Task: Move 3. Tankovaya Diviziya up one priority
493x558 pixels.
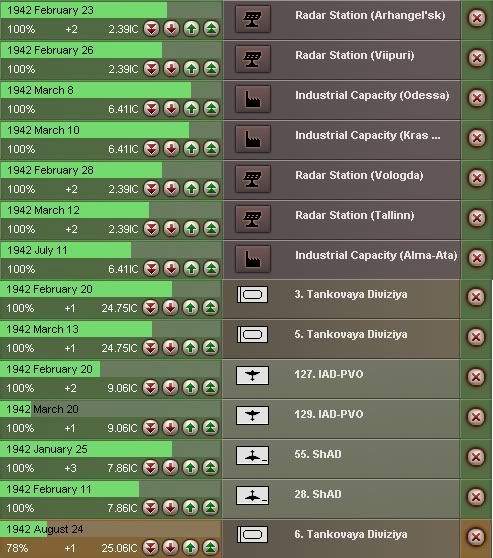Action: [x=190, y=307]
